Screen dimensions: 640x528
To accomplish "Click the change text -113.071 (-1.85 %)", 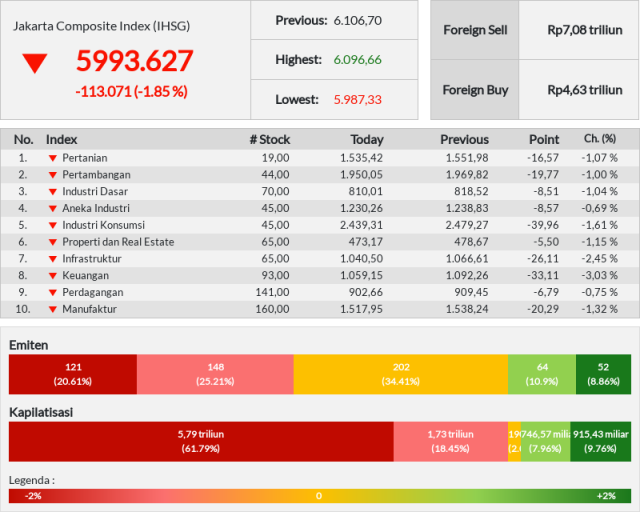I will (131, 91).
